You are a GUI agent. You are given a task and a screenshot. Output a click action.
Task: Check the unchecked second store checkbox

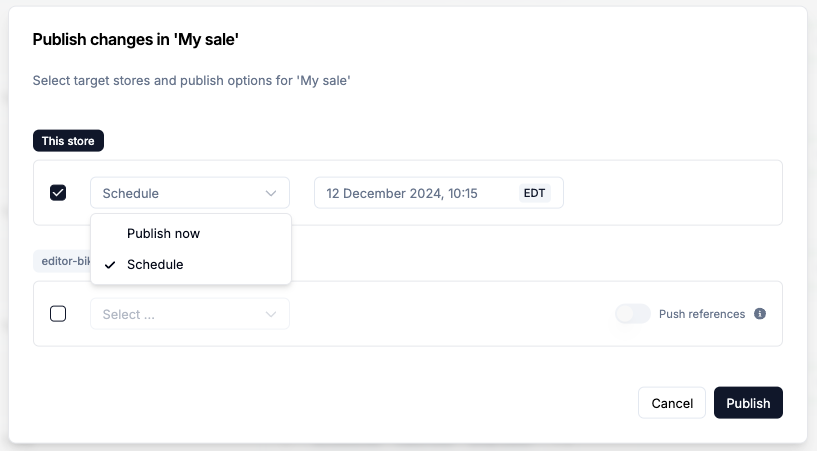tap(58, 314)
